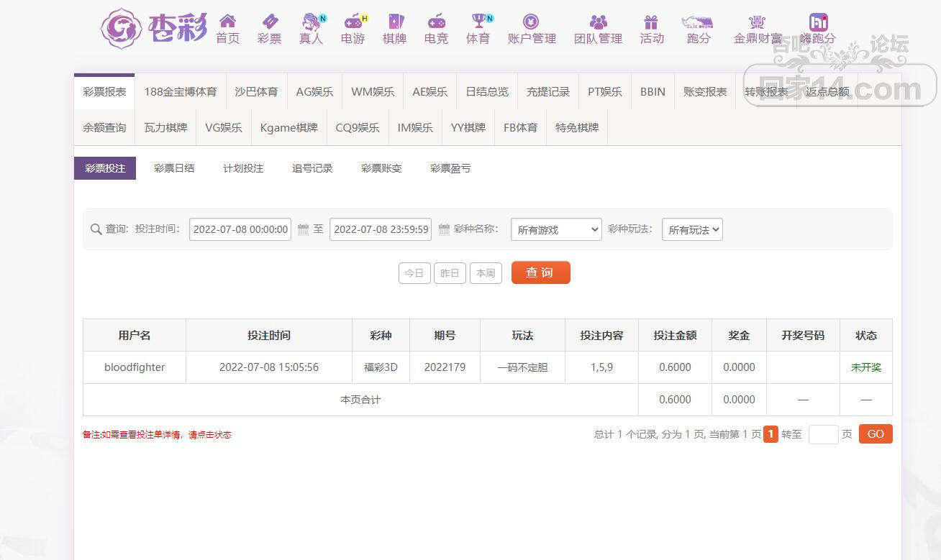Click calendar icon beside start time field
Image resolution: width=941 pixels, height=560 pixels.
coord(303,230)
